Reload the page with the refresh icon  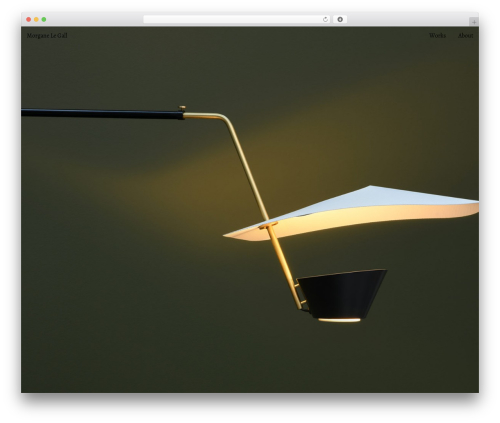coord(325,20)
